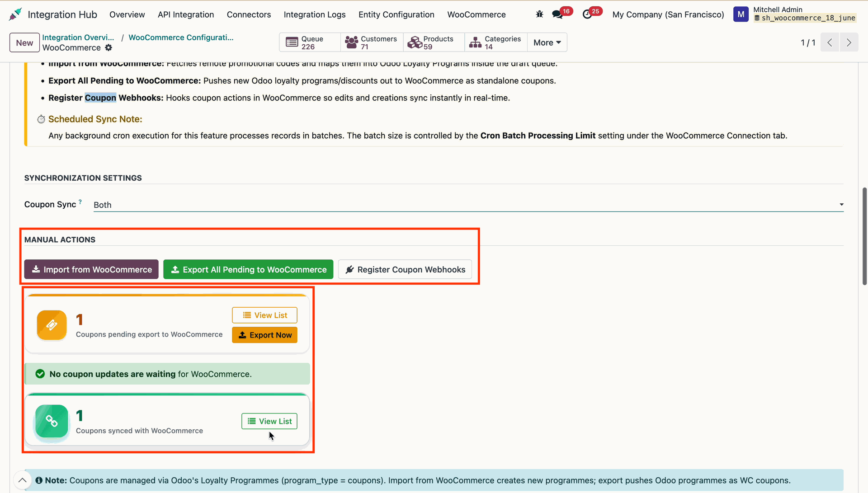Click the New record button
This screenshot has width=868, height=493.
click(x=24, y=43)
